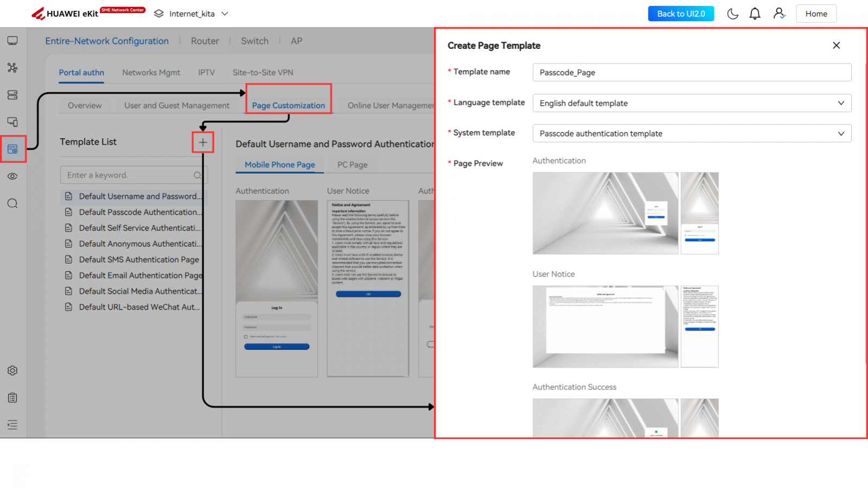
Task: Close the Create Page Template panel
Action: click(x=836, y=46)
